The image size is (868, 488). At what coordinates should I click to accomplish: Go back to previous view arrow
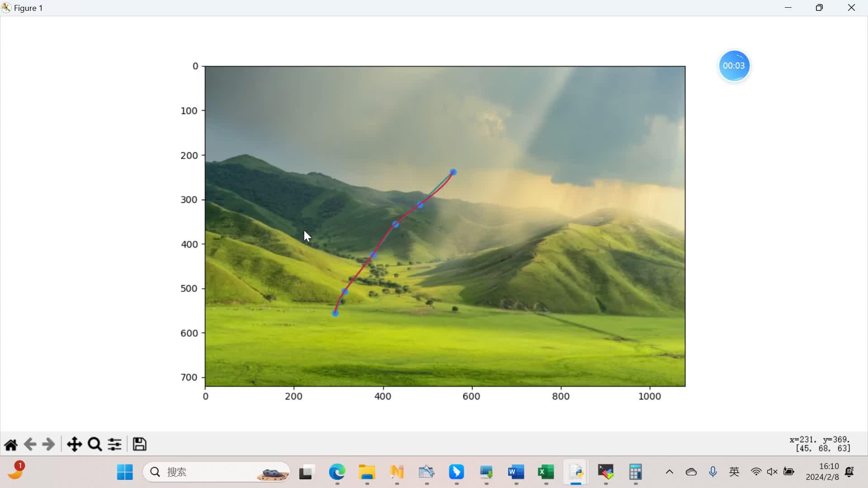(30, 445)
